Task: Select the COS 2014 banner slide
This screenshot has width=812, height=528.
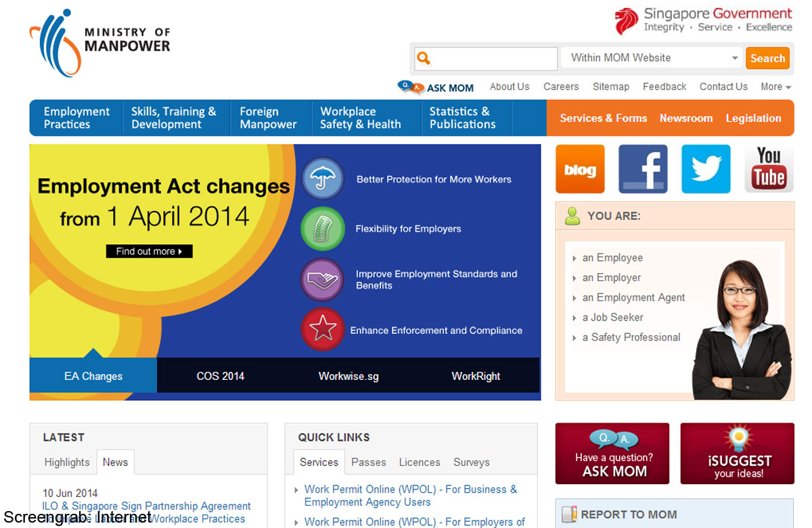Action: click(221, 376)
